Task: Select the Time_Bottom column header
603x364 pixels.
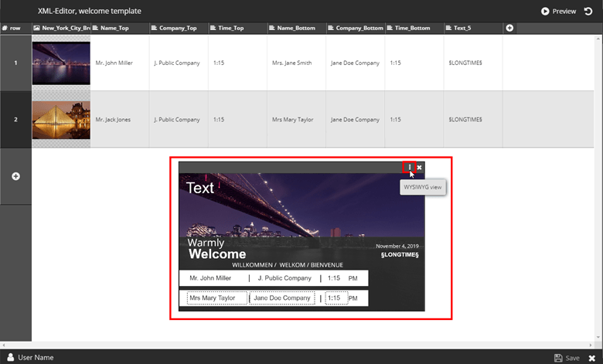Action: click(414, 28)
